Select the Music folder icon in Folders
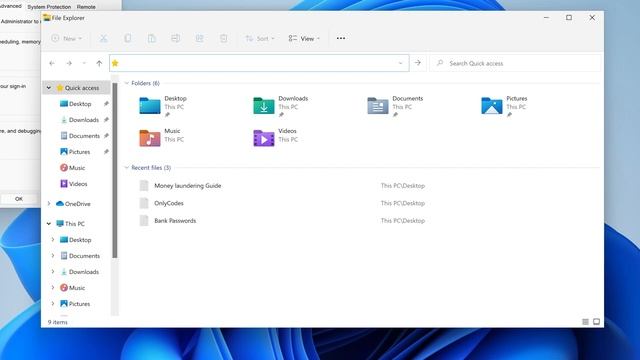The width and height of the screenshot is (640, 360). (x=150, y=138)
